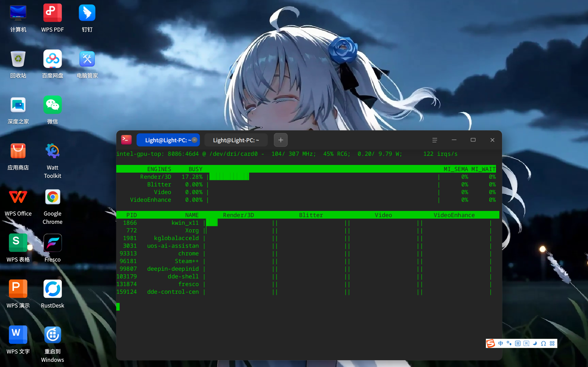
Task: Open the WPS 演示 presentation icon
Action: 18,294
